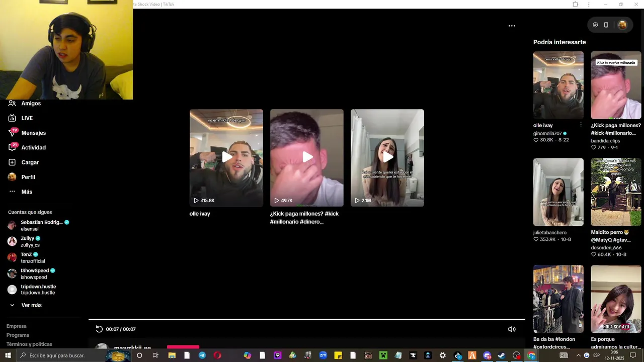
Task: Open Opera browser from the taskbar
Action: click(217, 355)
